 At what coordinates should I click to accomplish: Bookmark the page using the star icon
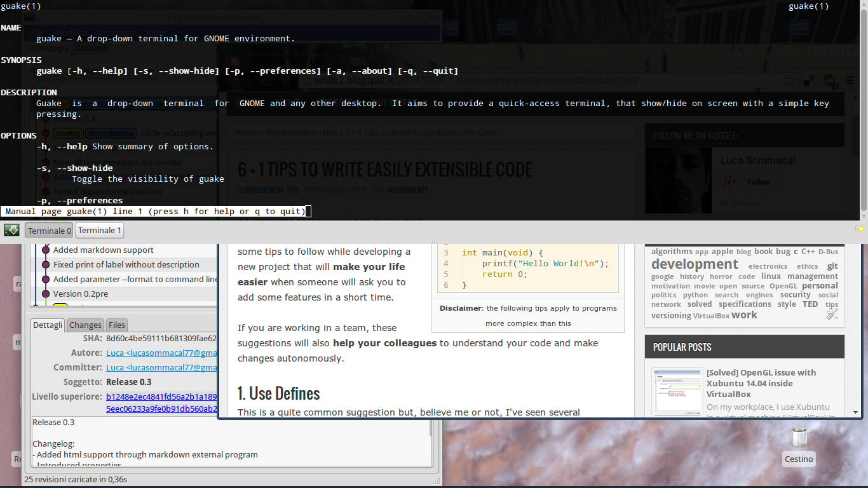coord(789,81)
